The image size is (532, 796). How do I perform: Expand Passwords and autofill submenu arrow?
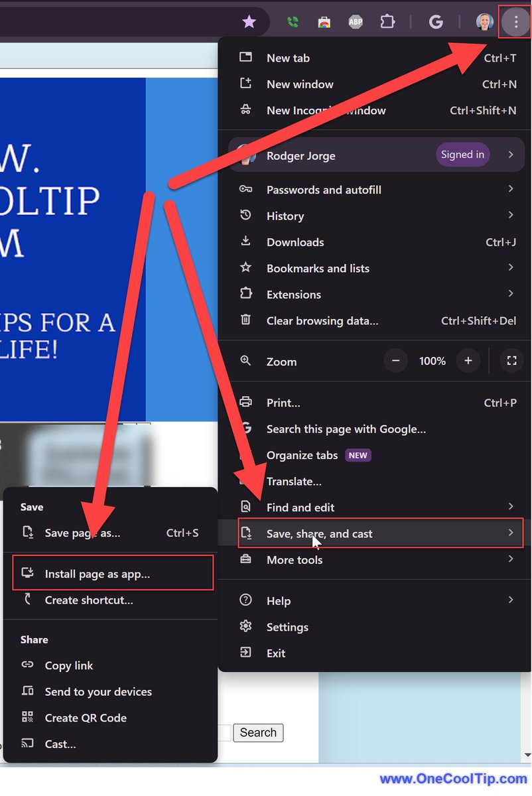[x=511, y=189]
